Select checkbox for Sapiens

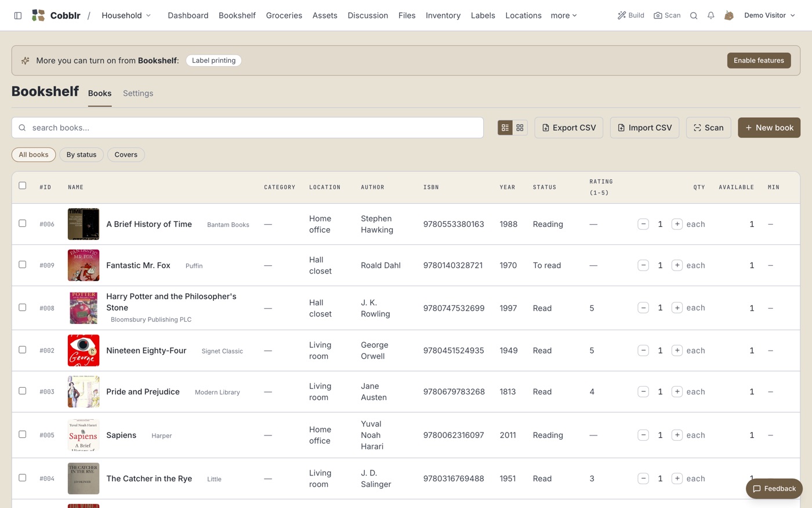[x=23, y=434]
